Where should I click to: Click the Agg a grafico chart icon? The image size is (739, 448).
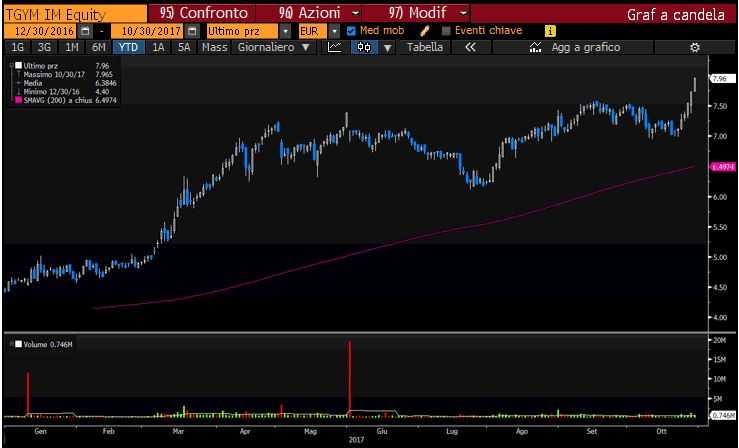pyautogui.click(x=535, y=47)
